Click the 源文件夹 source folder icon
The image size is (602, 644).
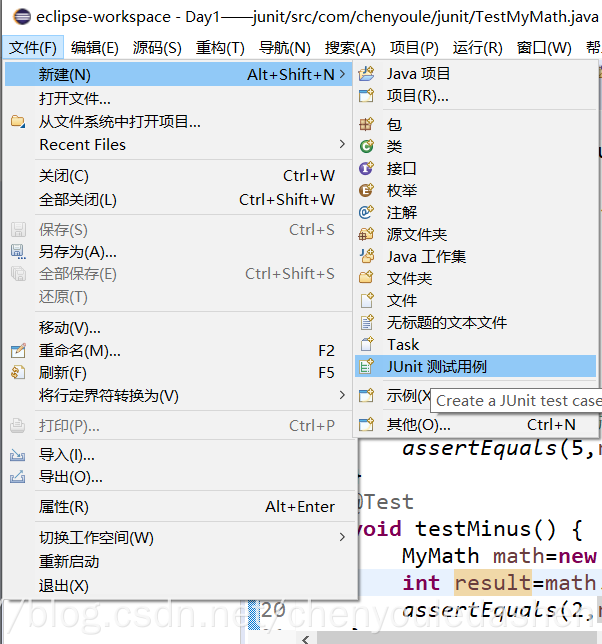coord(366,235)
